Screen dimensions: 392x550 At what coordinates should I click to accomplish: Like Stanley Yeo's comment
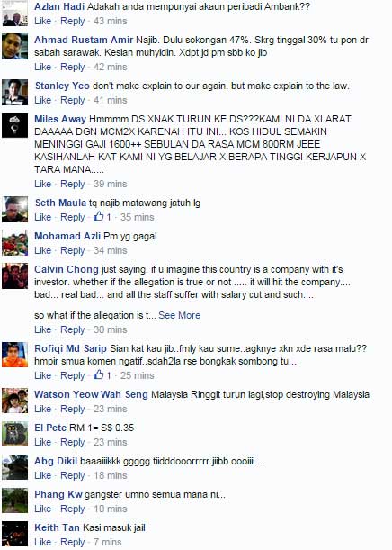point(43,100)
